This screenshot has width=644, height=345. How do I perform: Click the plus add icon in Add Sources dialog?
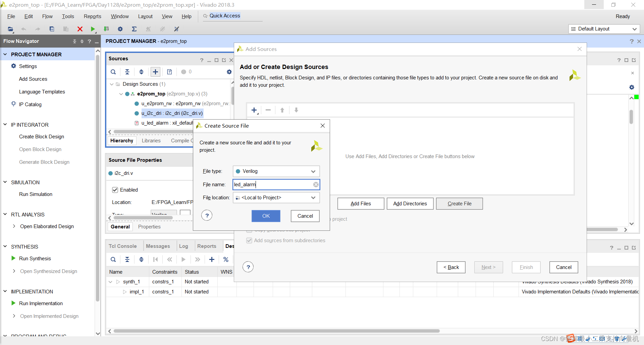pos(254,110)
